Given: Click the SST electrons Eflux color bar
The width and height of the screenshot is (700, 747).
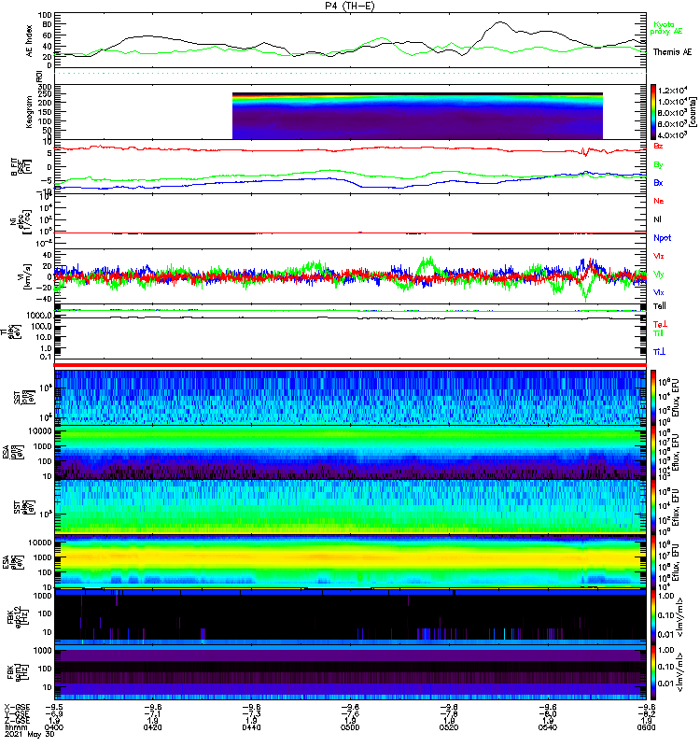Looking at the screenshot, I should (x=654, y=506).
